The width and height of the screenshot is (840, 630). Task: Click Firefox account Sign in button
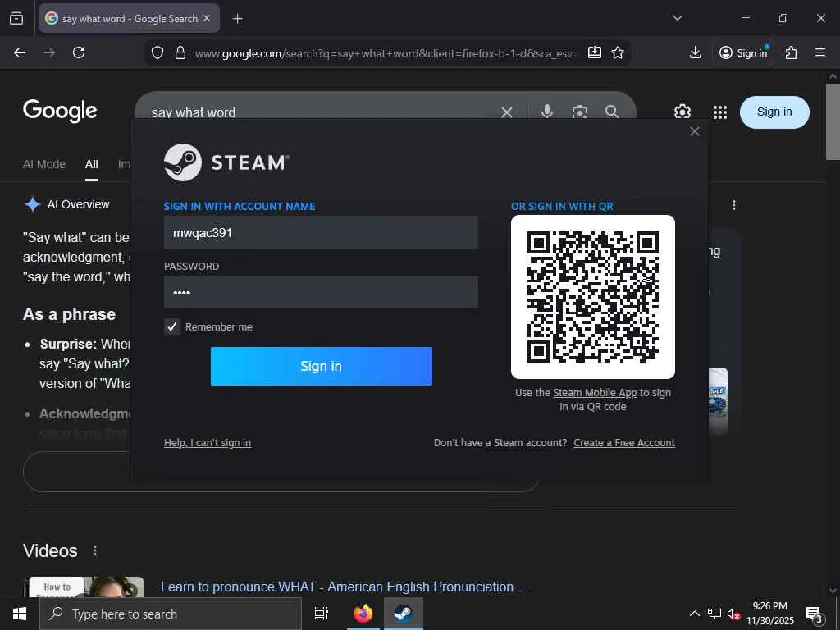pyautogui.click(x=743, y=52)
